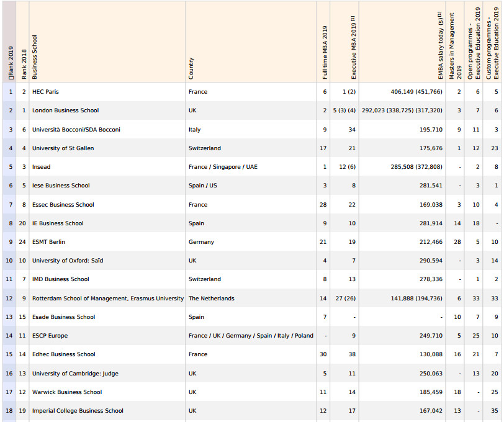
Task: Click the Business School column header
Action: point(107,42)
